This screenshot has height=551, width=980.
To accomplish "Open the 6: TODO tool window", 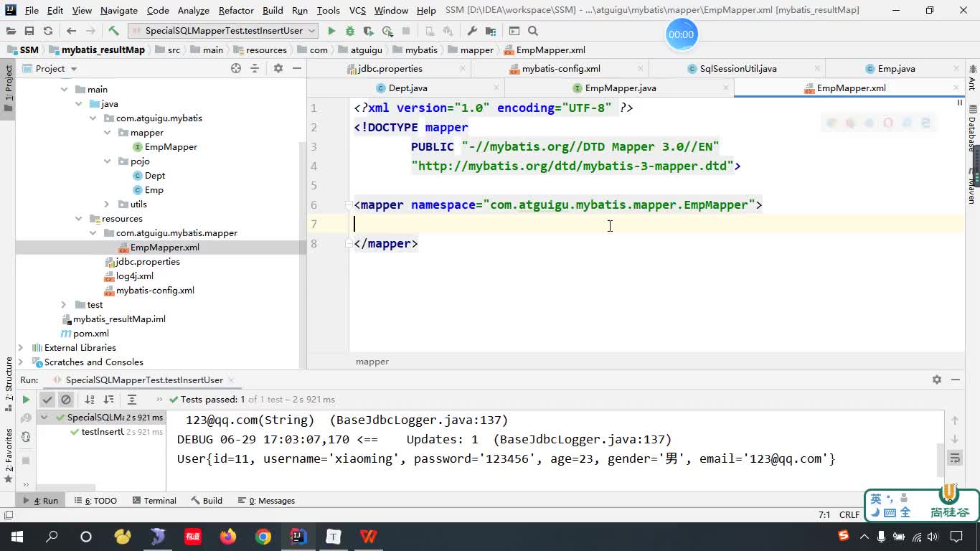I will 95,501.
